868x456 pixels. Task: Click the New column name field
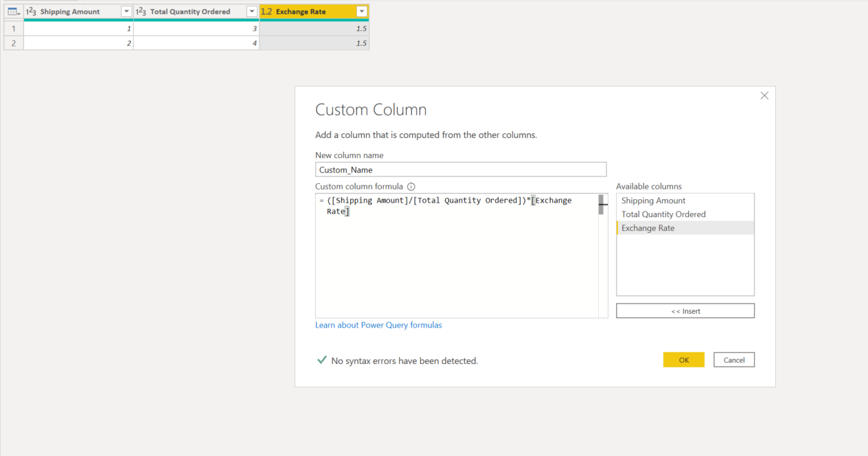[461, 170]
